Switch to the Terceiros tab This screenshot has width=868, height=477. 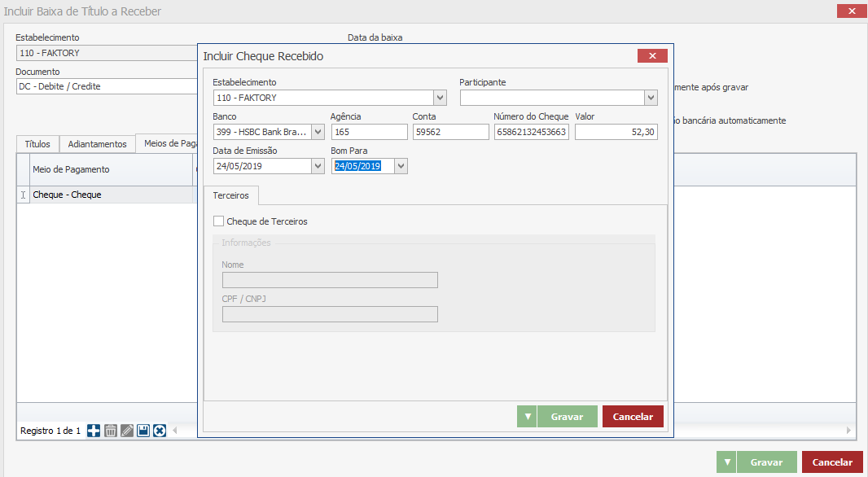pyautogui.click(x=231, y=196)
